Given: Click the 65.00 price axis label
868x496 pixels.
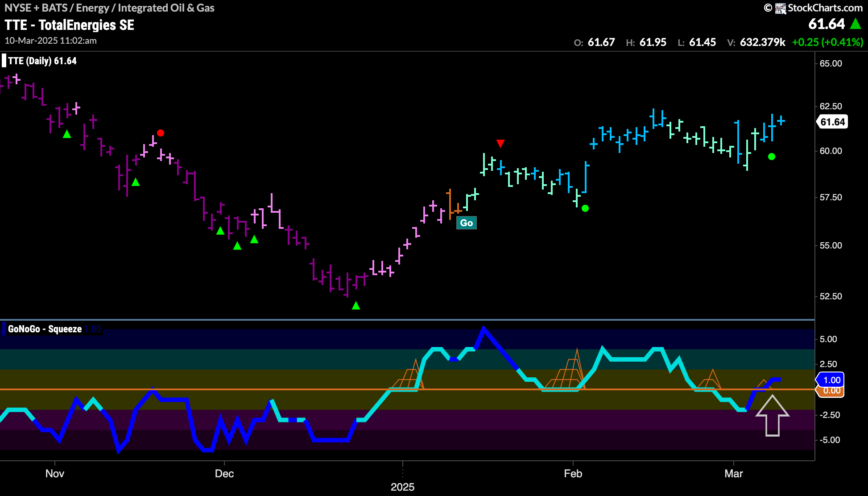Looking at the screenshot, I should coord(831,63).
